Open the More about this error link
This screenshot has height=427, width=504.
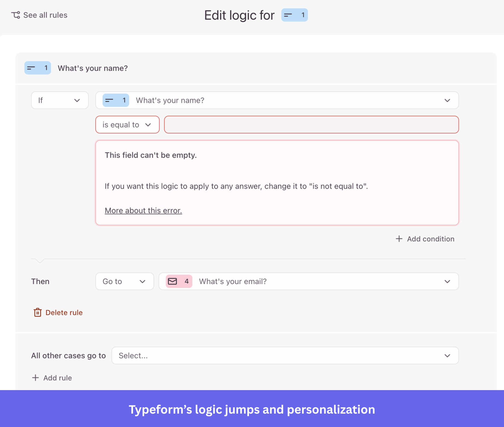tap(143, 210)
